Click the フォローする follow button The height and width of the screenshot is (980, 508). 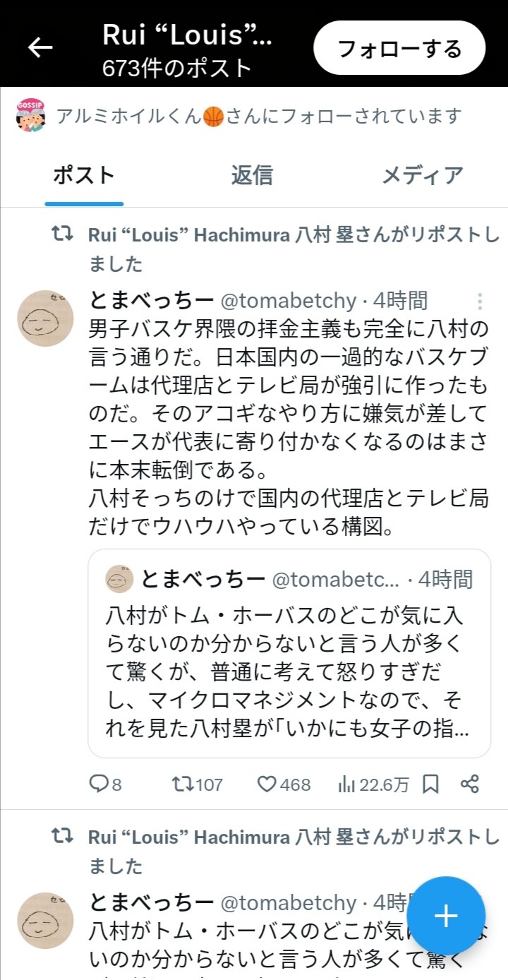(x=399, y=48)
